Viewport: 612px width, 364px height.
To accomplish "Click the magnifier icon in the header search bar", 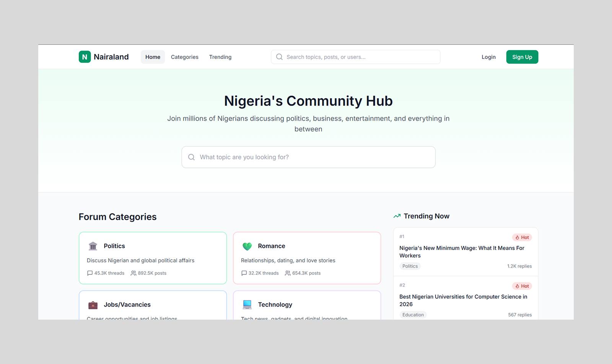I will coord(279,57).
